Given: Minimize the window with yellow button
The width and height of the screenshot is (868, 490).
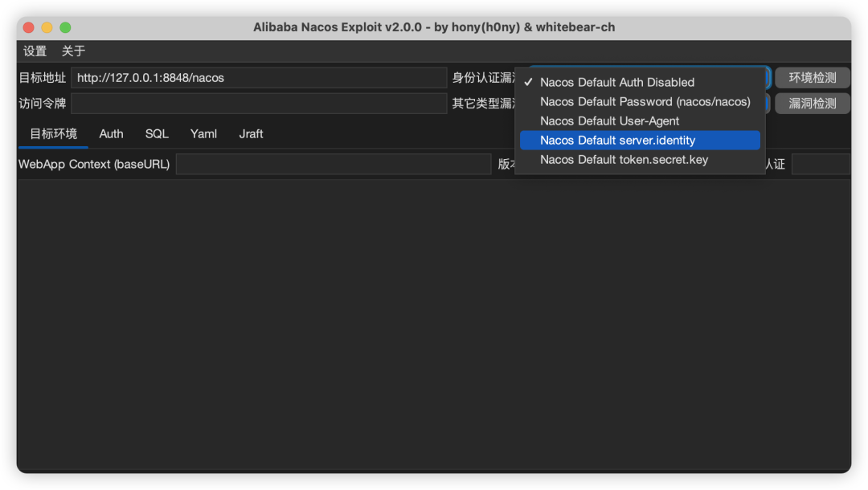Looking at the screenshot, I should tap(47, 27).
